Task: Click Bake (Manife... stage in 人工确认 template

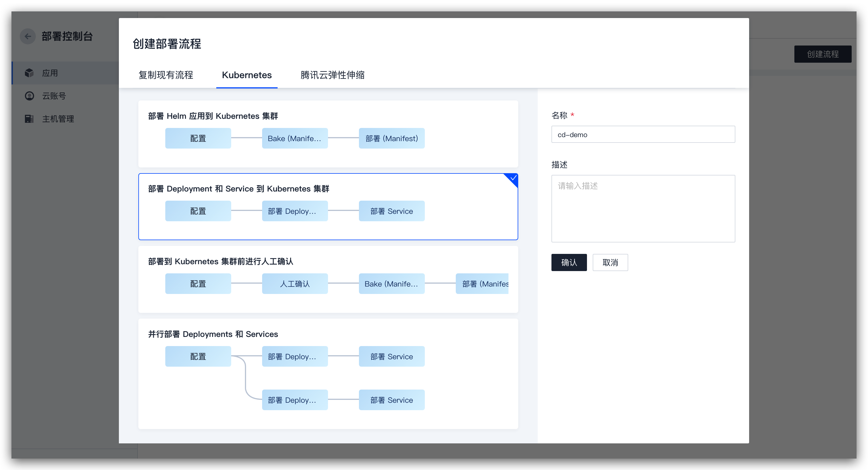Action: (392, 283)
